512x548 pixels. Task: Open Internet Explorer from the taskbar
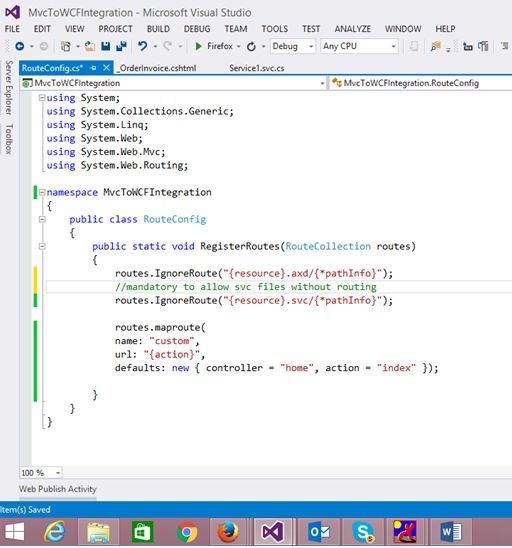click(55, 532)
